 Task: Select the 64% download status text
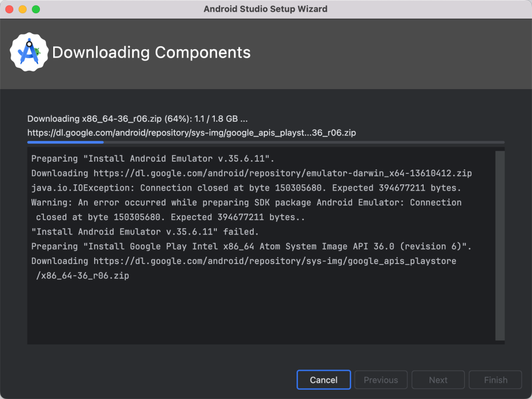tap(137, 119)
